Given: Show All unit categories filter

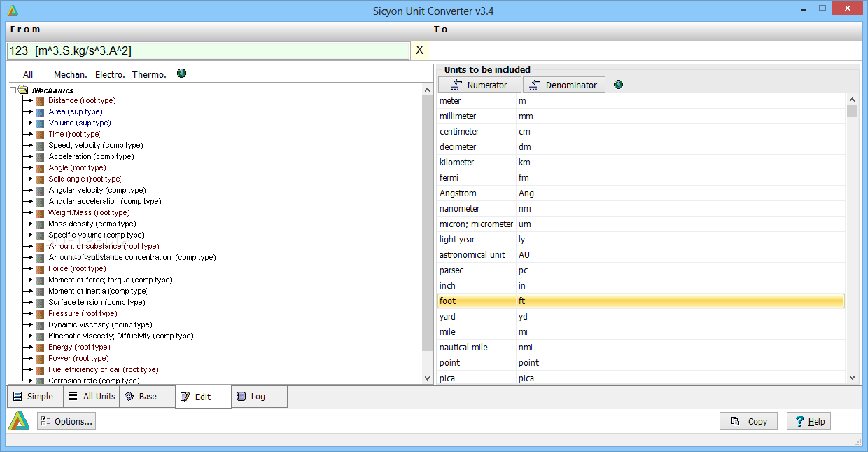Looking at the screenshot, I should pos(28,74).
